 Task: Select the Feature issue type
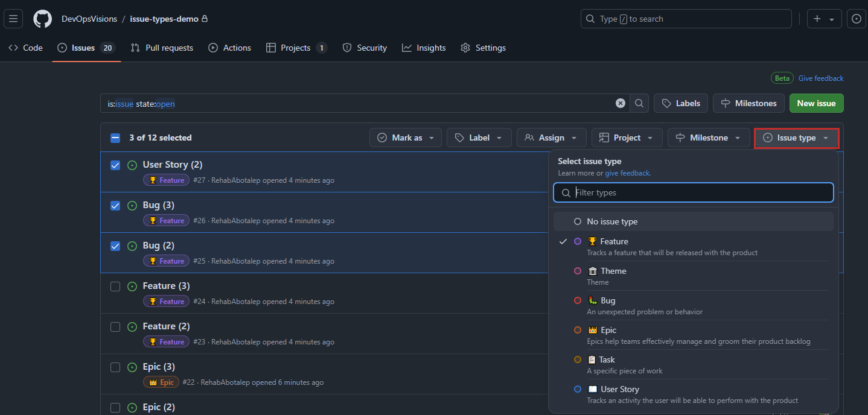pos(694,246)
